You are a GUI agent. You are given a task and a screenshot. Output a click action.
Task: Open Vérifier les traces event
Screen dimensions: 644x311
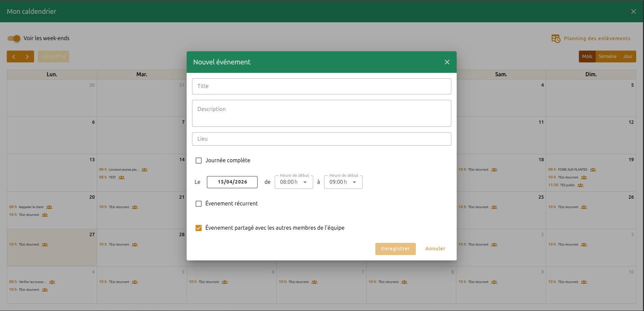click(32, 282)
